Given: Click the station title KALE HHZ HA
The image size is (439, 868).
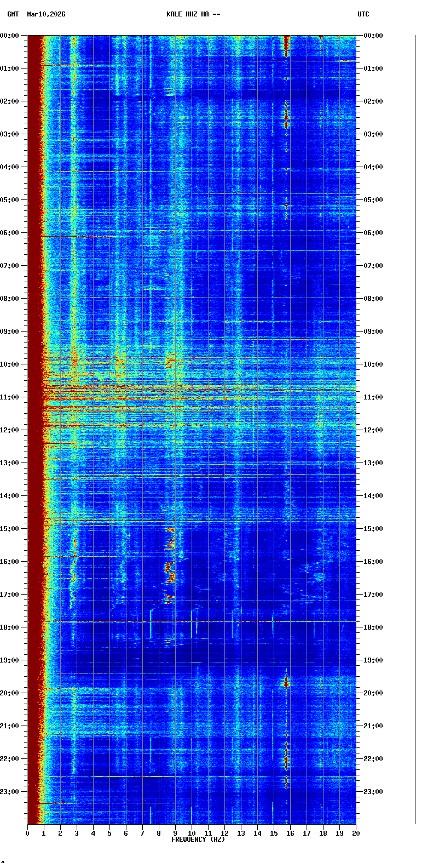Looking at the screenshot, I should pyautogui.click(x=193, y=14).
